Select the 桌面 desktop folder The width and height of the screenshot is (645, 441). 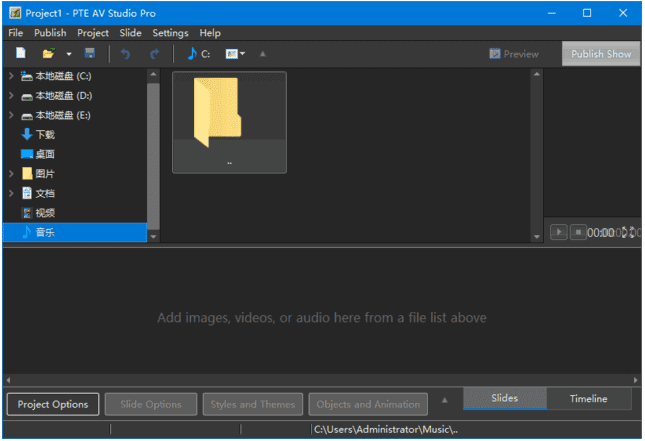(x=38, y=154)
